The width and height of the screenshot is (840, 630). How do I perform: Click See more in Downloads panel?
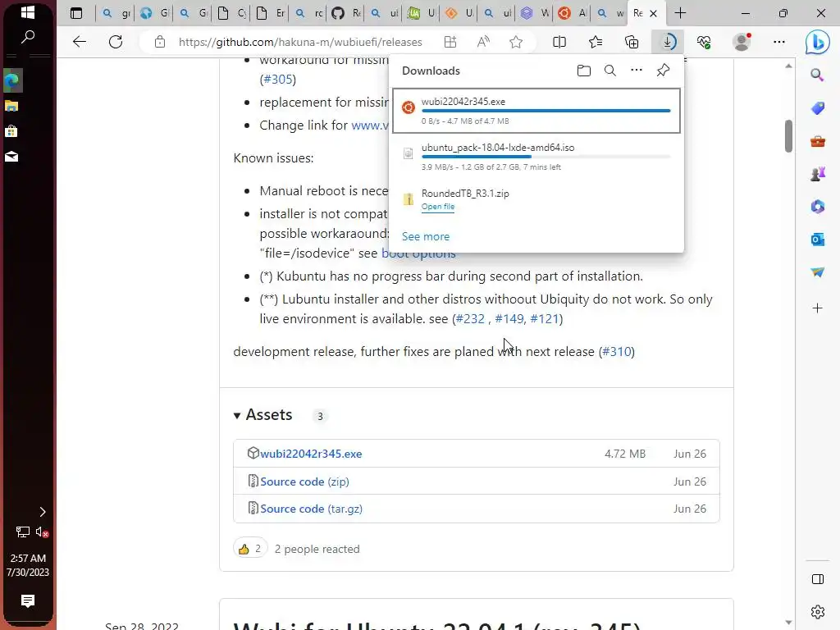coord(426,236)
